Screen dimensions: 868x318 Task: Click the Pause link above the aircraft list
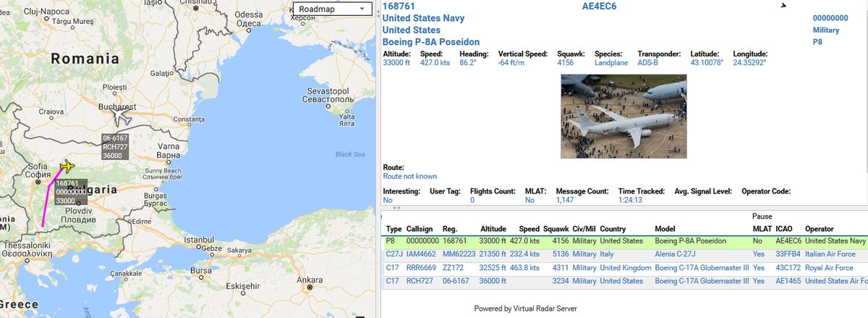[762, 216]
